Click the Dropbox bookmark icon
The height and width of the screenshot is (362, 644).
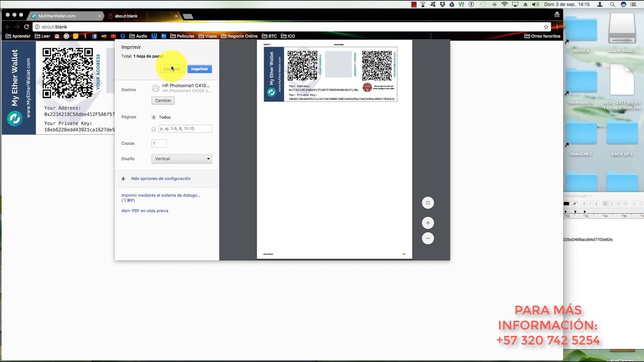coord(123,36)
